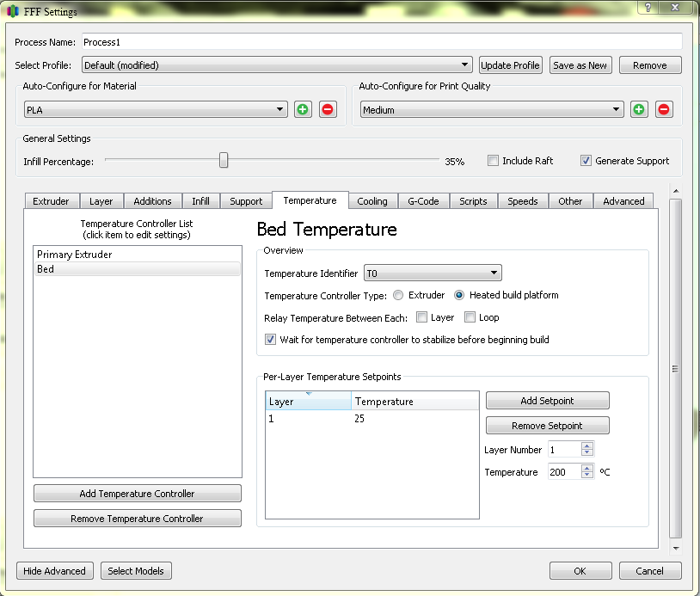Viewport: 700px width, 596px height.
Task: Click the Add Setpoint button
Action: coord(547,401)
